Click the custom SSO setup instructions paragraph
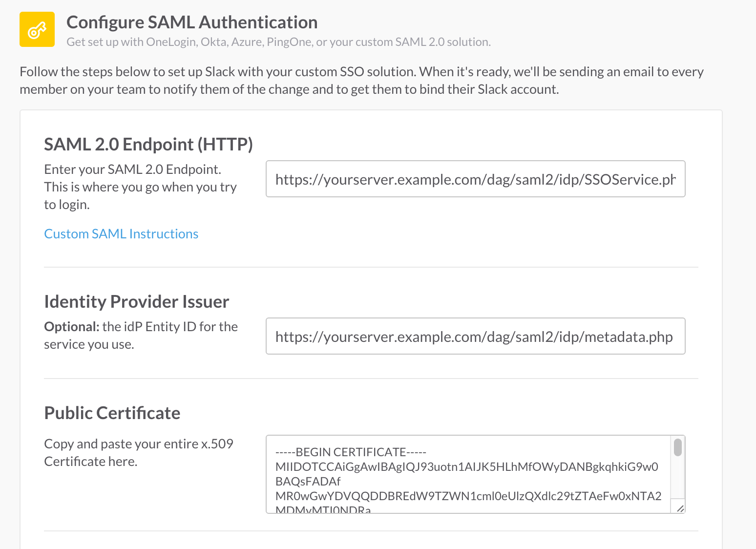Screen dimensions: 756x549 [361, 80]
